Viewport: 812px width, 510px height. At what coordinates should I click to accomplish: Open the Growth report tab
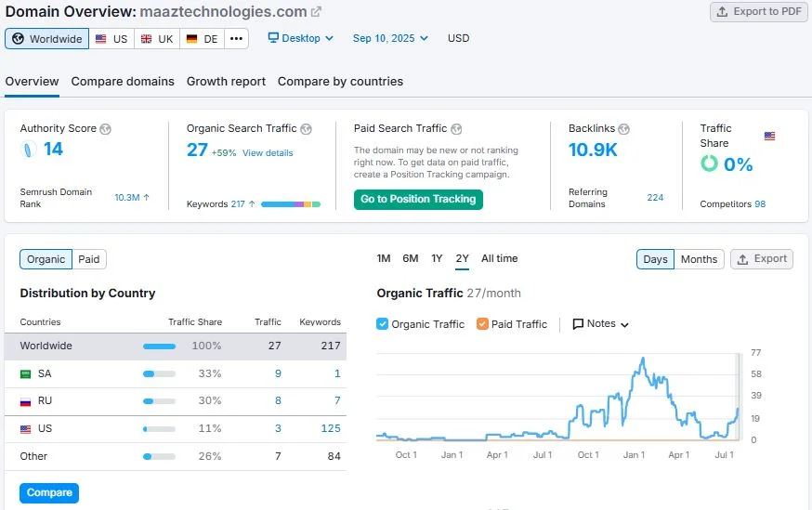point(226,82)
